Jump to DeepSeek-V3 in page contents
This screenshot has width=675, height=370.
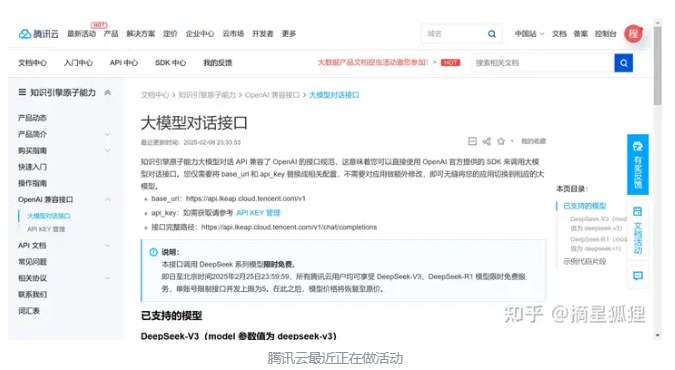point(598,224)
